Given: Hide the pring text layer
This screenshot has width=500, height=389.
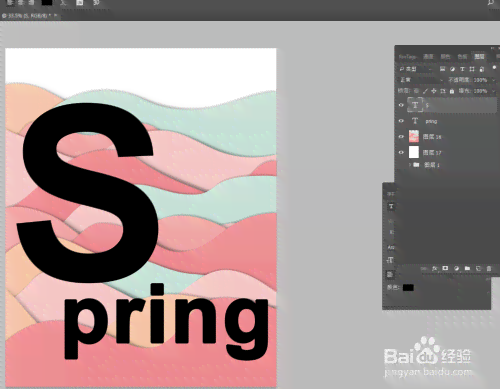Looking at the screenshot, I should [401, 121].
